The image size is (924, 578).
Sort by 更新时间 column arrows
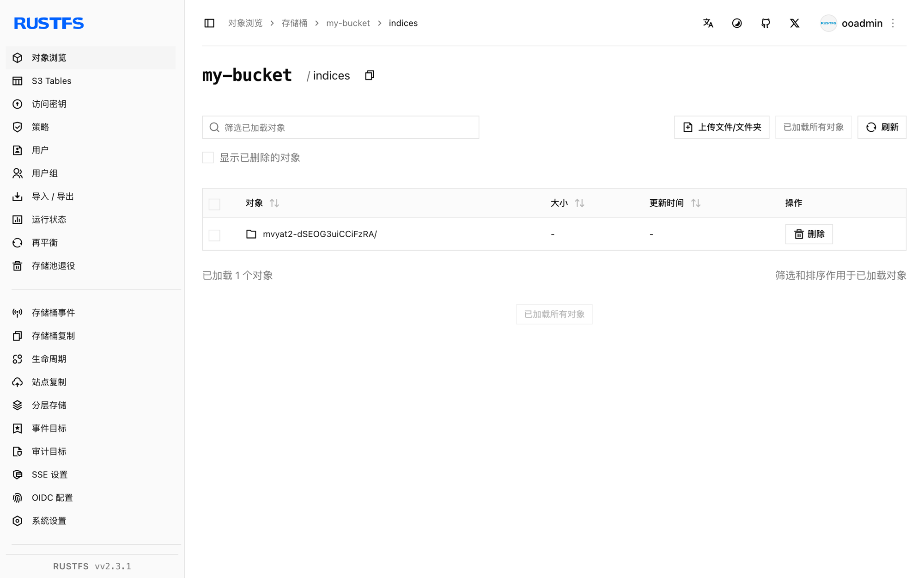pos(696,203)
